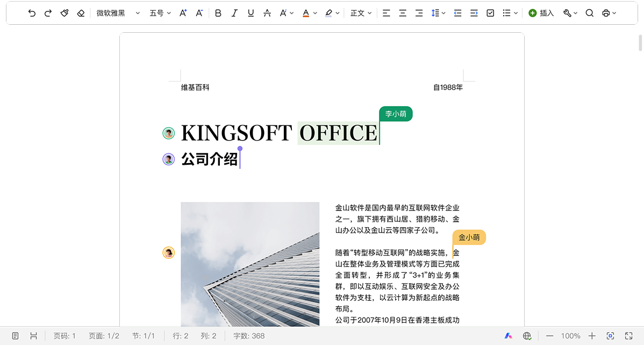The width and height of the screenshot is (644, 345).
Task: Pick the red font color swatch
Action: 306,13
